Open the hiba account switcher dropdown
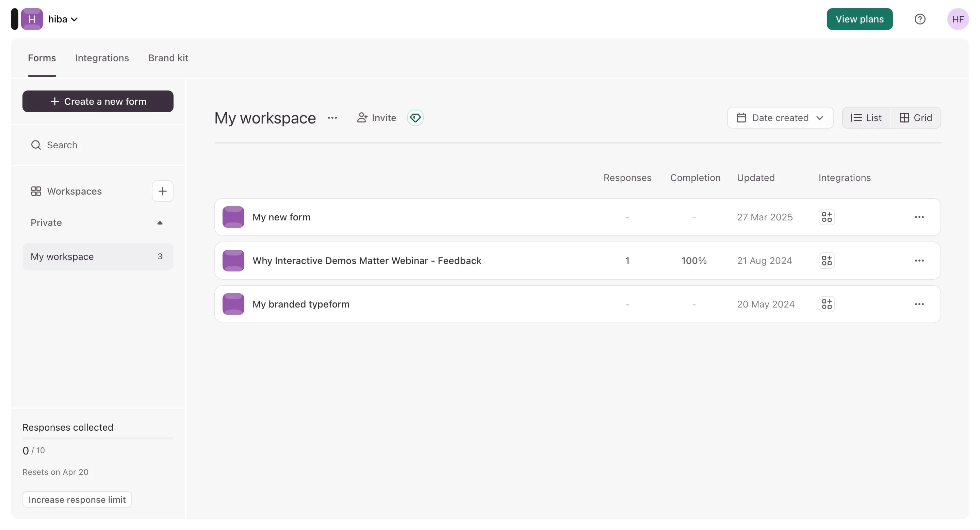This screenshot has height=530, width=980. coord(63,19)
